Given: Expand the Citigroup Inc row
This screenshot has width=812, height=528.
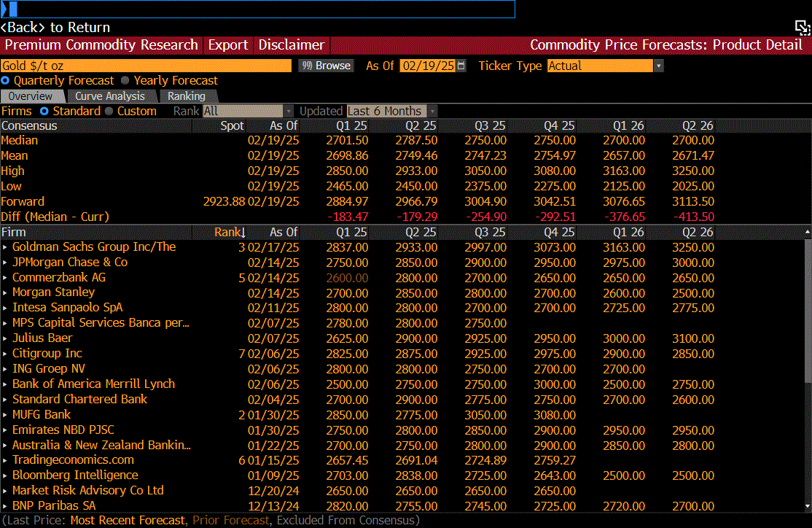Looking at the screenshot, I should [x=4, y=354].
